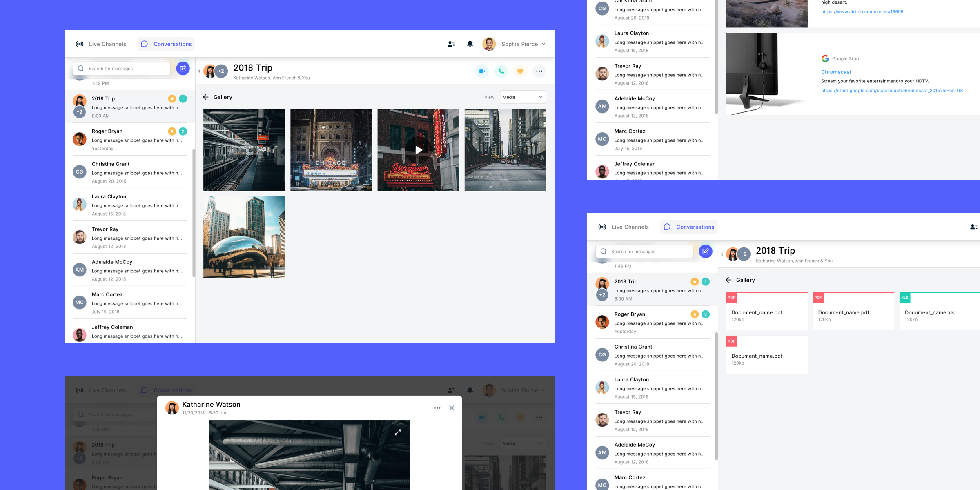Viewport: 980px width, 490px height.
Task: Go back from Gallery in top-left window
Action: pyautogui.click(x=206, y=97)
